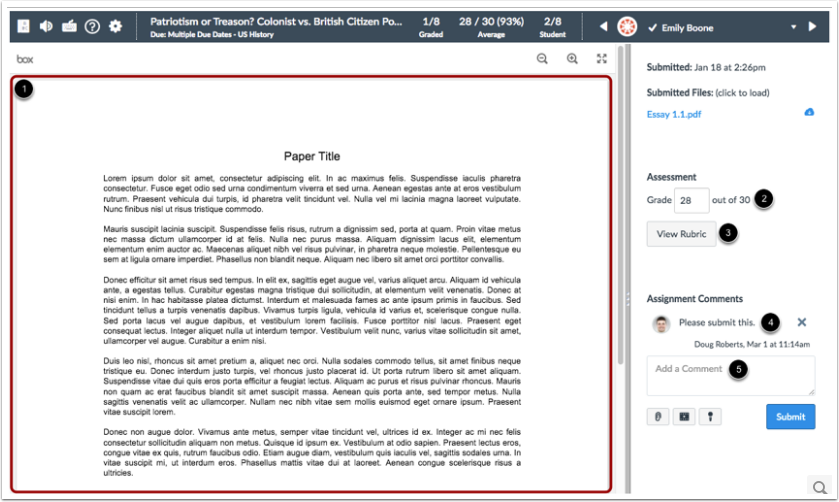The width and height of the screenshot is (839, 502).
Task: Add a media comment icon
Action: coord(684,417)
